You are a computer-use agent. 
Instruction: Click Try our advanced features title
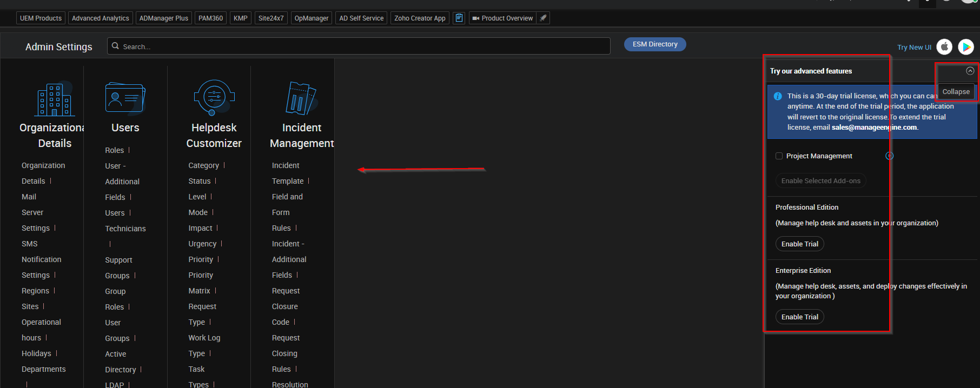[811, 71]
